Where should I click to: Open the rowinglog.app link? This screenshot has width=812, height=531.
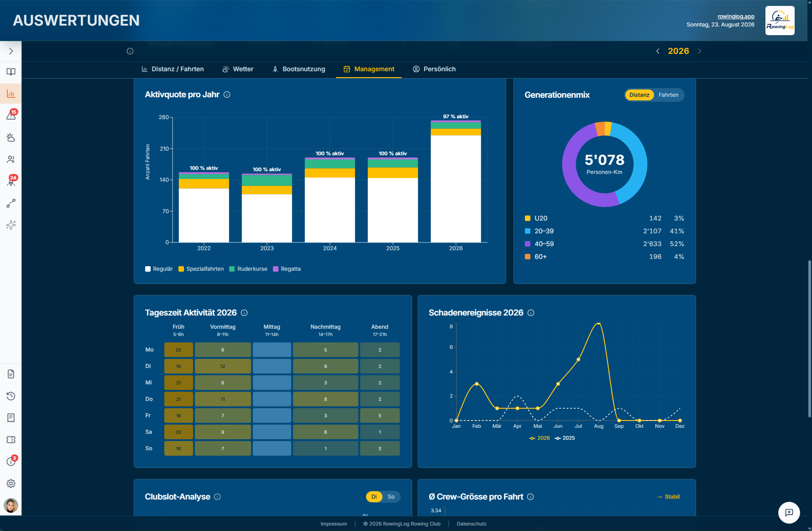[736, 16]
